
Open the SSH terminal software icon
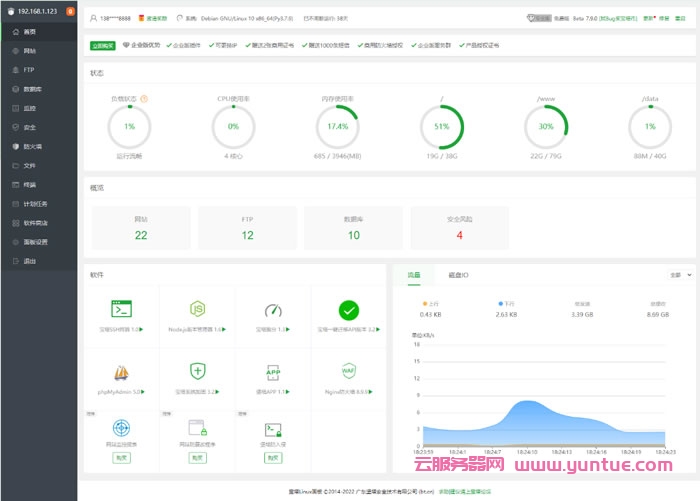coord(122,309)
